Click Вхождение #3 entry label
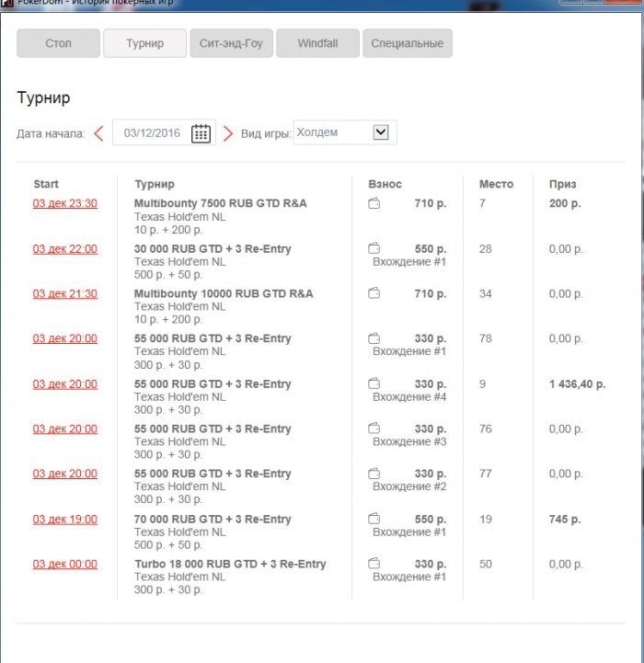Image resolution: width=644 pixels, height=663 pixels. 409,441
